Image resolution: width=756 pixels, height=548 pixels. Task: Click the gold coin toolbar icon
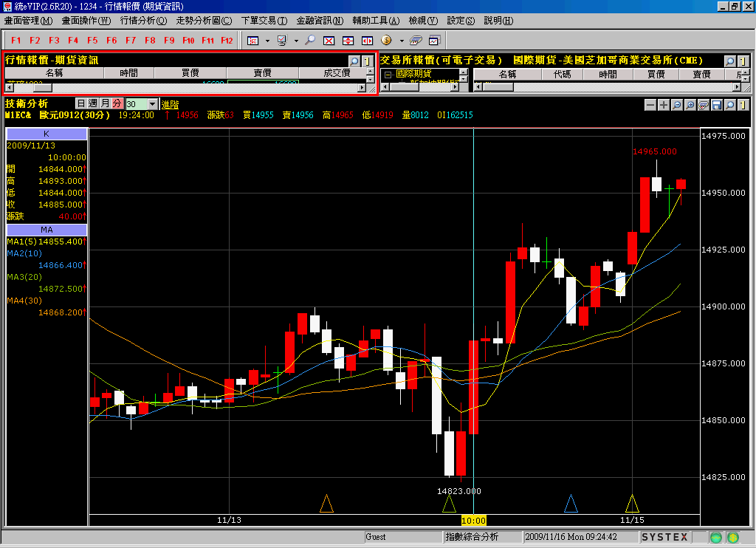(x=386, y=40)
